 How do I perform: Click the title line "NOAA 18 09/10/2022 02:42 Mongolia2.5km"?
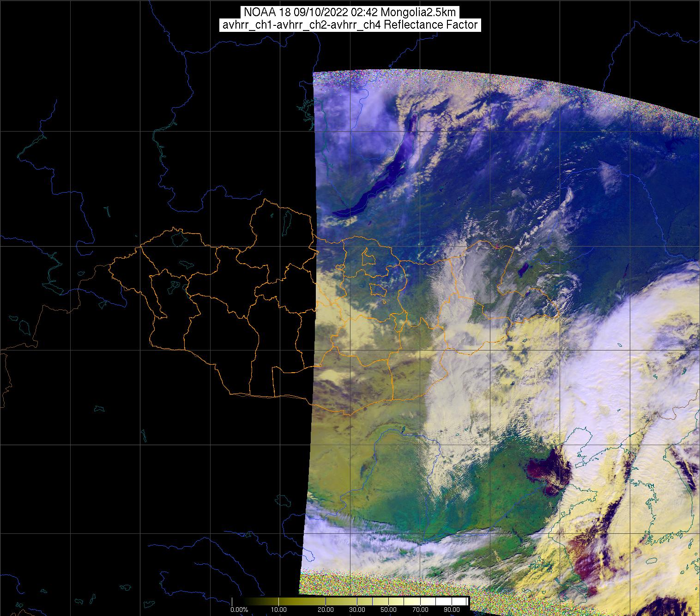pos(350,12)
